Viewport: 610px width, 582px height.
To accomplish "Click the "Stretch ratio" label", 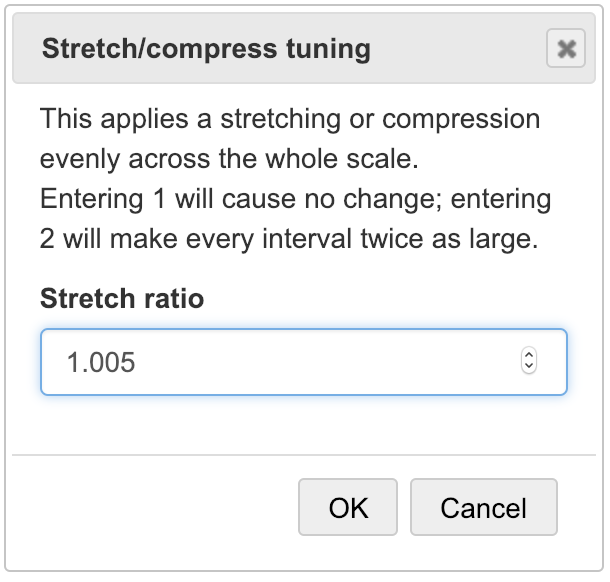I will tap(122, 298).
